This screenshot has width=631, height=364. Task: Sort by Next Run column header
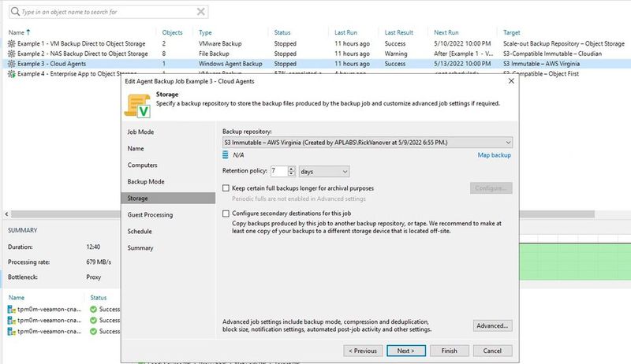446,32
